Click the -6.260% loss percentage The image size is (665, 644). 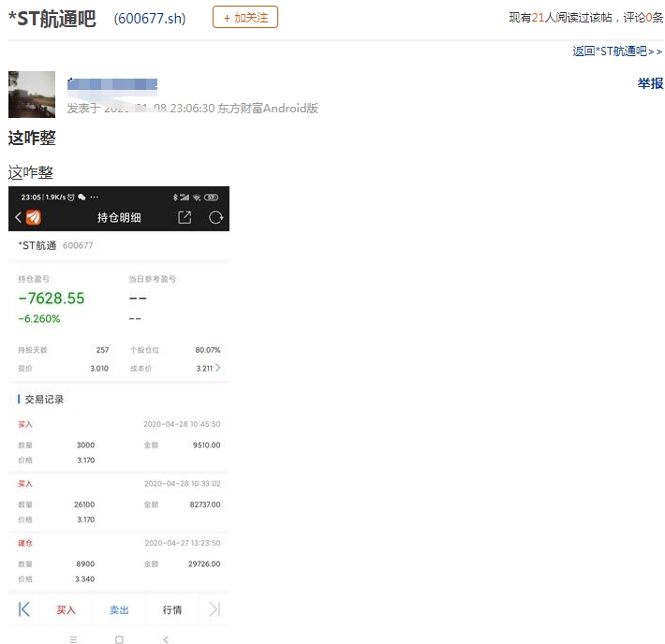(39, 319)
